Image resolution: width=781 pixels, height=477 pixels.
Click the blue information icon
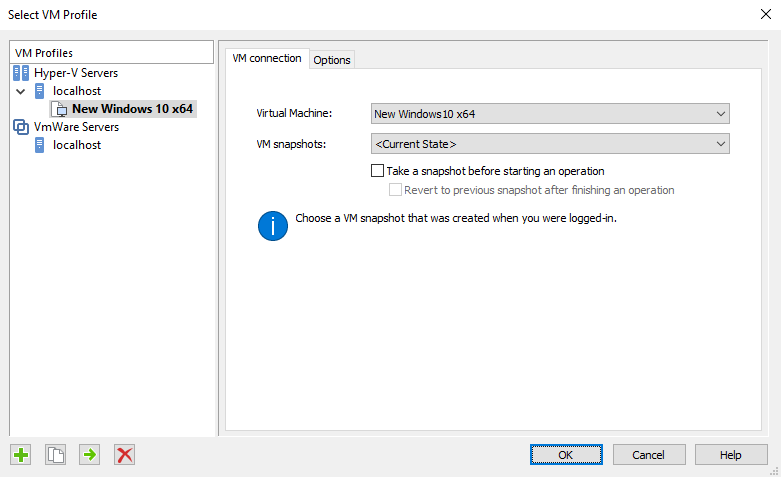coord(272,226)
